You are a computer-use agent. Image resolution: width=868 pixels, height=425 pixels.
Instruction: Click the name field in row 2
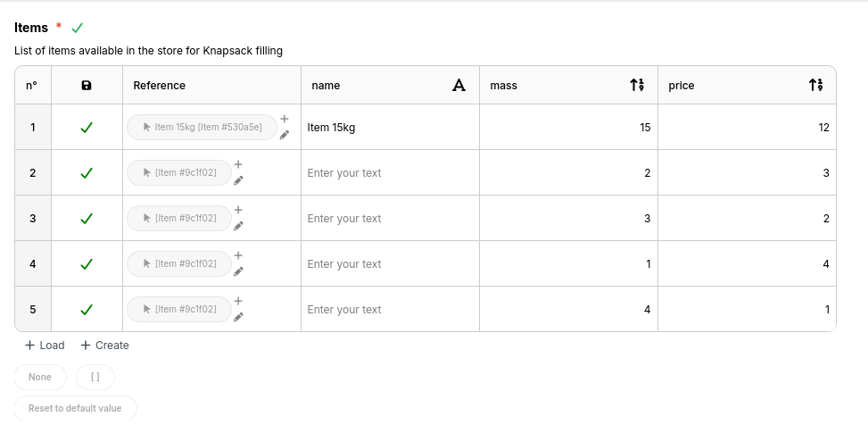point(389,173)
